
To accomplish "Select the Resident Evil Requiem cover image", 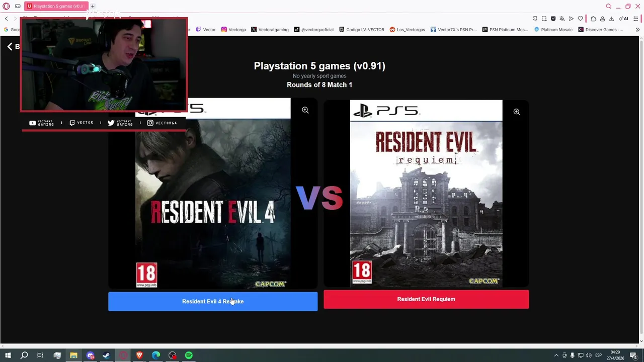I will click(x=426, y=194).
